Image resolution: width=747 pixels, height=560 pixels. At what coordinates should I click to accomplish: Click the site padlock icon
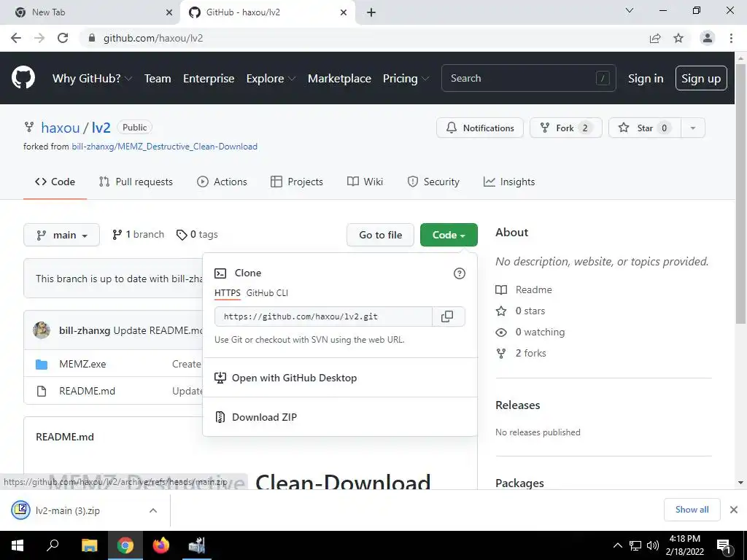(x=92, y=38)
